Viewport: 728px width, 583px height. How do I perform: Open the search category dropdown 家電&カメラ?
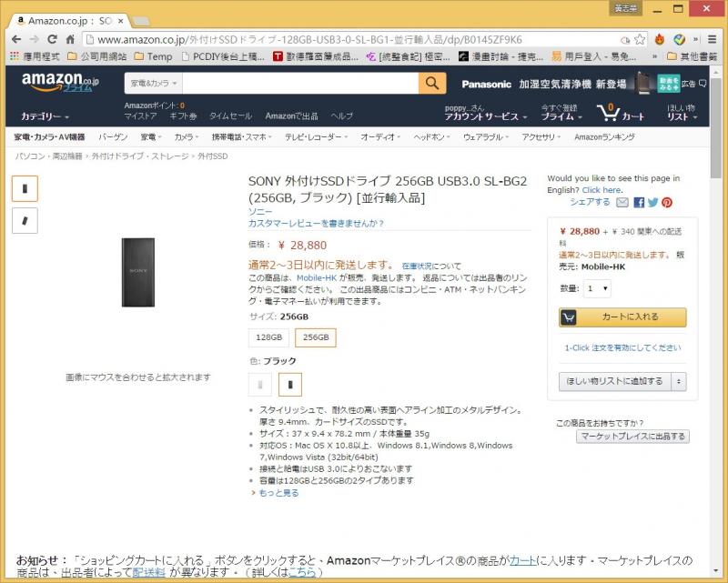point(154,83)
